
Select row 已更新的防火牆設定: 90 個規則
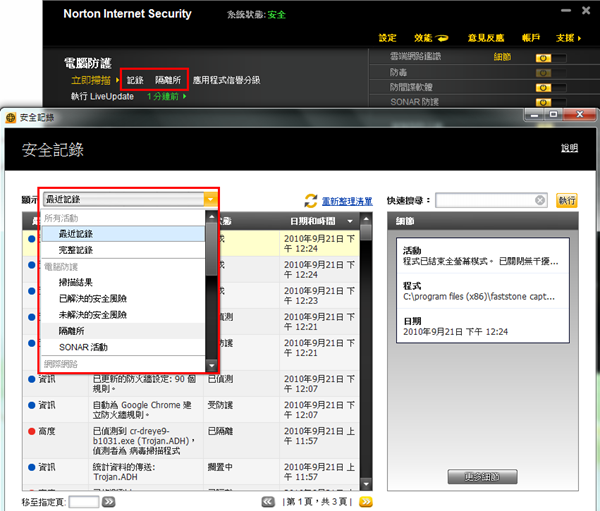point(191,384)
